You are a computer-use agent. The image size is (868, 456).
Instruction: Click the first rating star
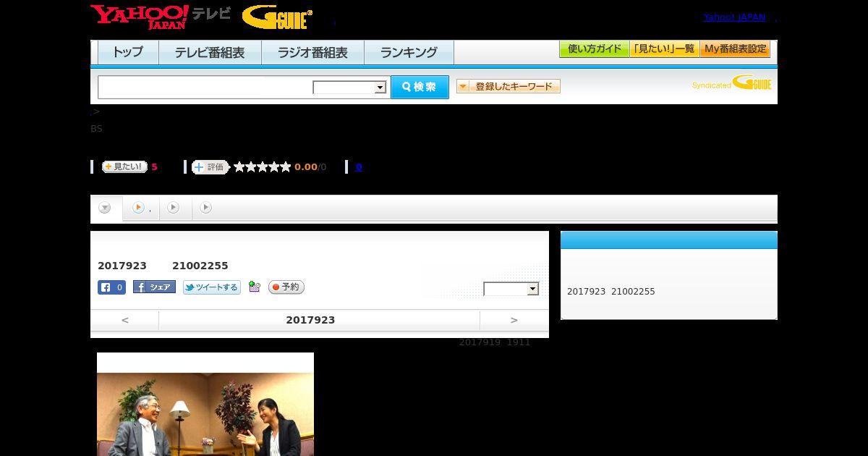239,167
